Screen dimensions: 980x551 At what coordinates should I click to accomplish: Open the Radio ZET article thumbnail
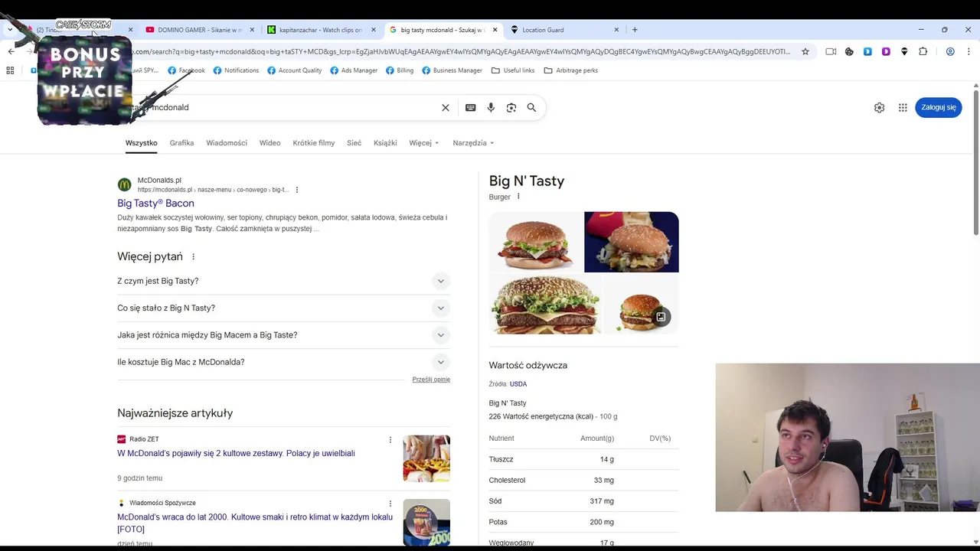click(426, 458)
